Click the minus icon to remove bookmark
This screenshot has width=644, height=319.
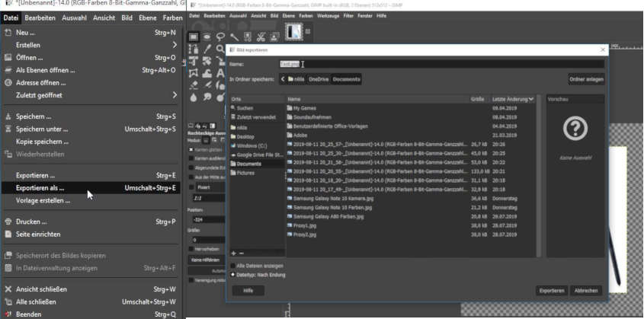coord(242,254)
